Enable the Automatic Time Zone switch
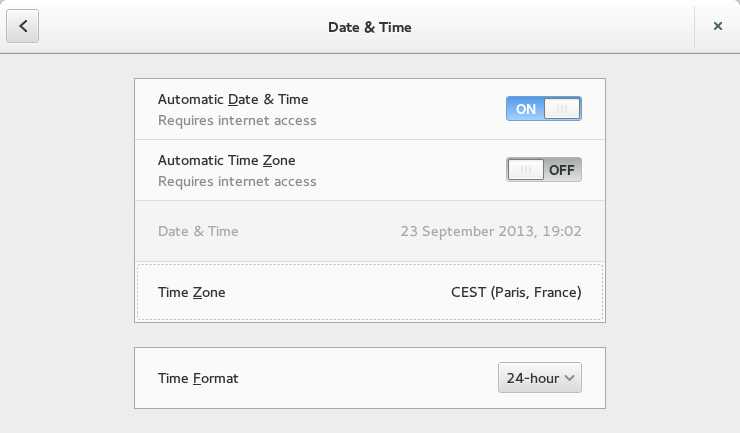This screenshot has width=740, height=433. pos(543,170)
